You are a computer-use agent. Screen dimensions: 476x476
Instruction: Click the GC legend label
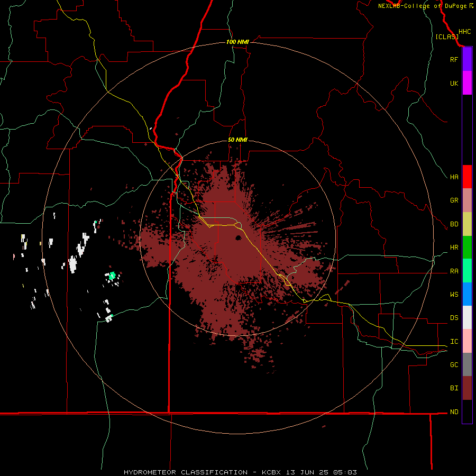pyautogui.click(x=454, y=365)
